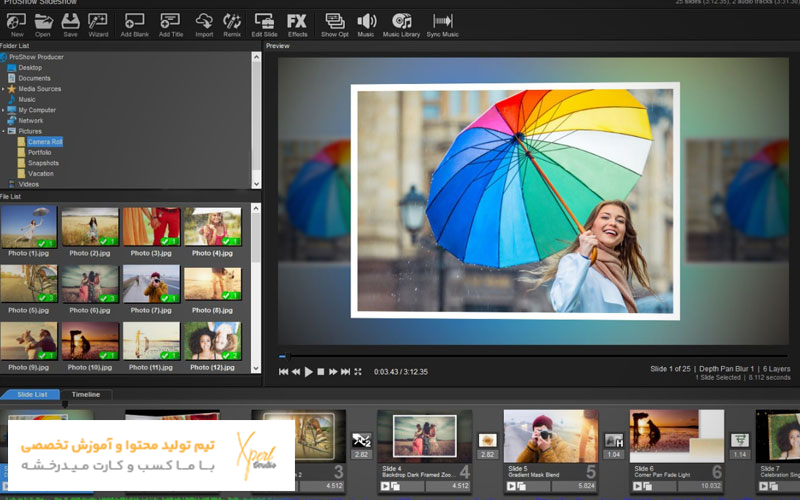Collapse the Pictures folder
Viewport: 800px width, 500px height.
point(3,131)
